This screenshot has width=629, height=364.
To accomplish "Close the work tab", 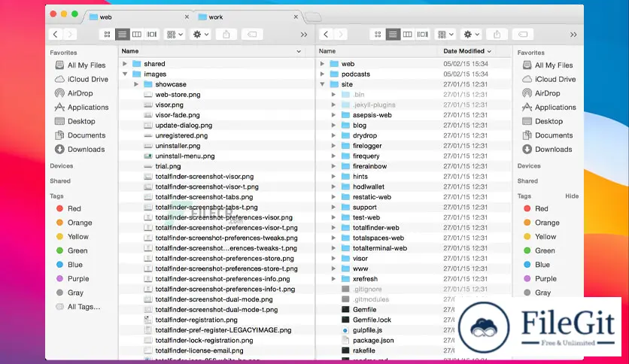I will click(x=296, y=17).
